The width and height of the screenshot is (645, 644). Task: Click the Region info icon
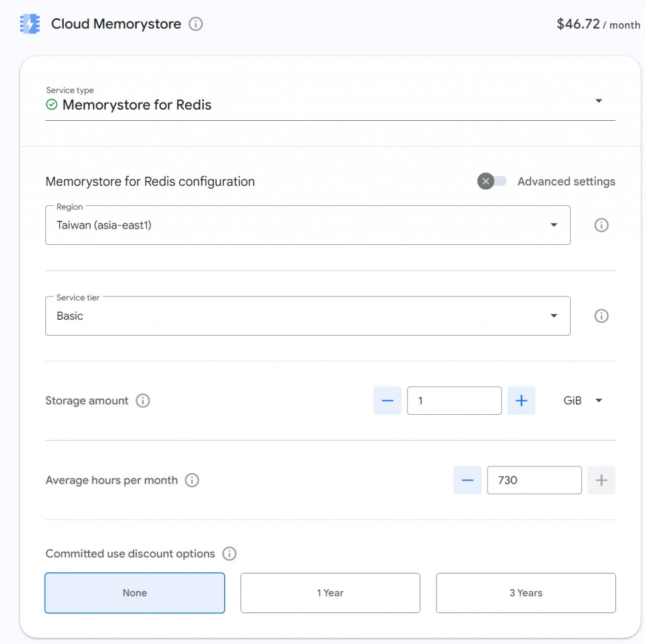click(x=602, y=225)
